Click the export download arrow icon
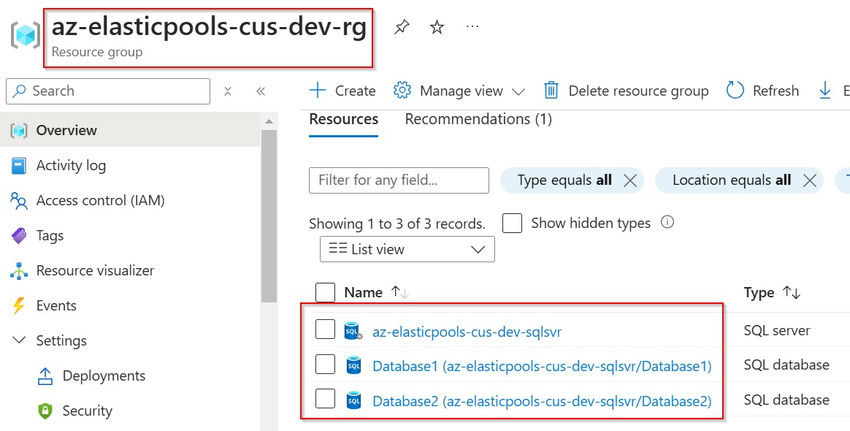Image resolution: width=850 pixels, height=431 pixels. tap(825, 91)
